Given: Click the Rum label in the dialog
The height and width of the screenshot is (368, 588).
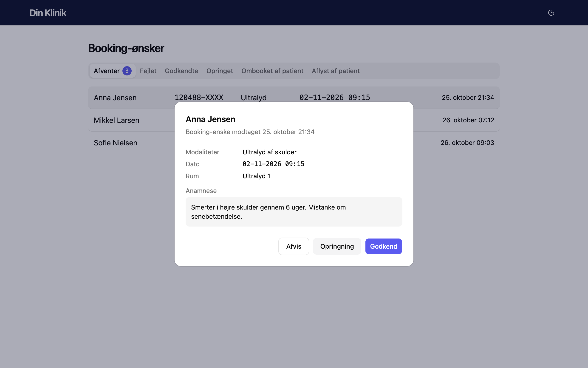Looking at the screenshot, I should (192, 176).
